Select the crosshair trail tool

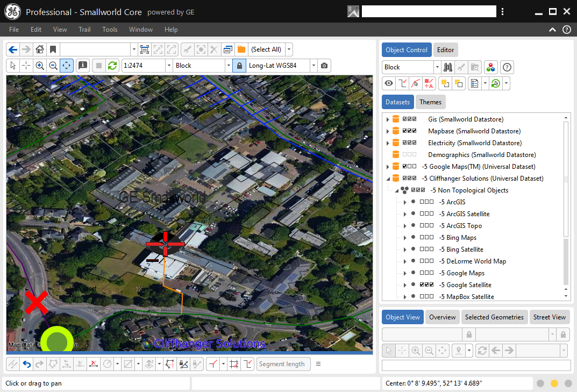coord(26,66)
